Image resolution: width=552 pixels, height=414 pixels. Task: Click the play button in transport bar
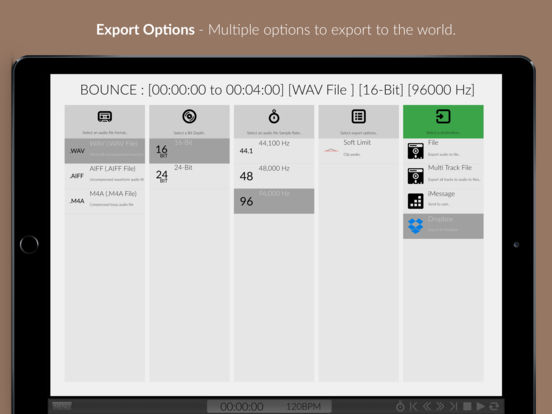(481, 406)
